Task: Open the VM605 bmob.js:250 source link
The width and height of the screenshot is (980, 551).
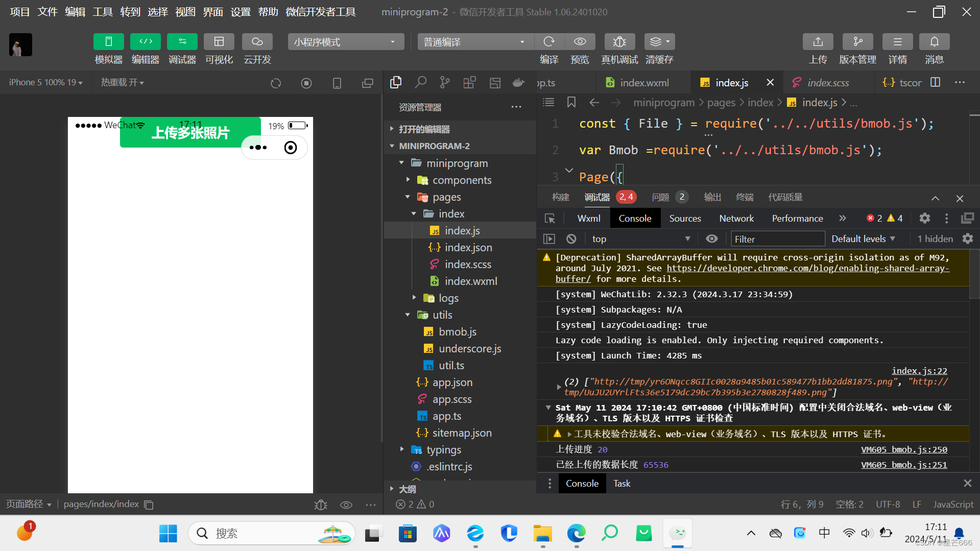Action: click(x=904, y=449)
